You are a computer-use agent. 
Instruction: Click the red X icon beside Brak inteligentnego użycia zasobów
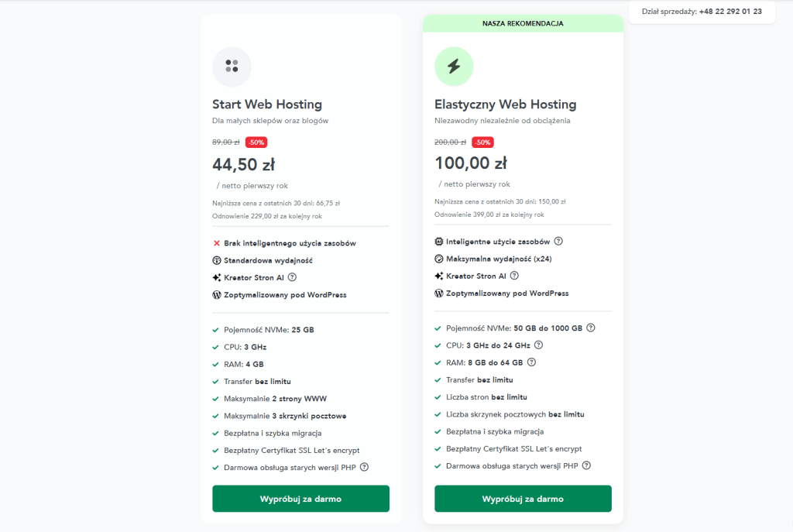(x=217, y=242)
